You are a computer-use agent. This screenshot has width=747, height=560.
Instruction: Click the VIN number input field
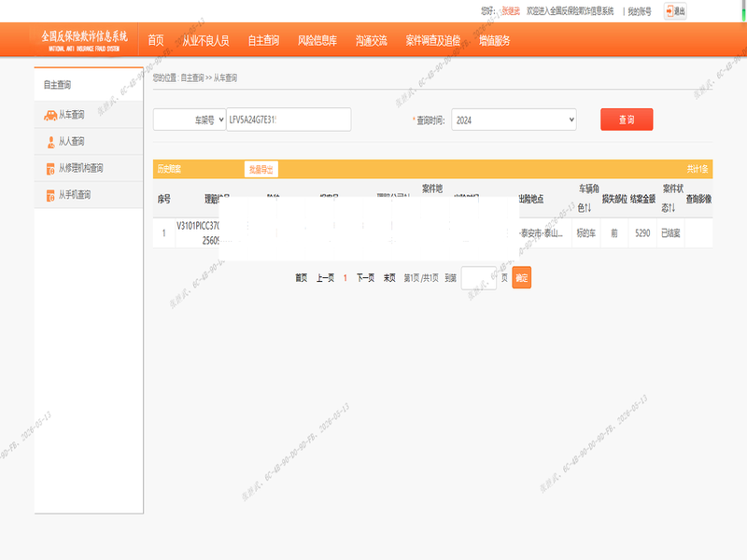point(289,119)
